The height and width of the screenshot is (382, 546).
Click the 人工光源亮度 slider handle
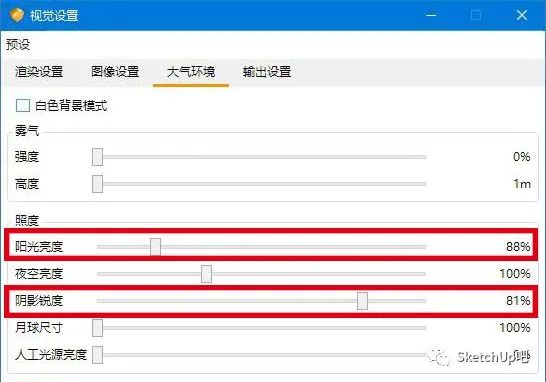click(98, 354)
